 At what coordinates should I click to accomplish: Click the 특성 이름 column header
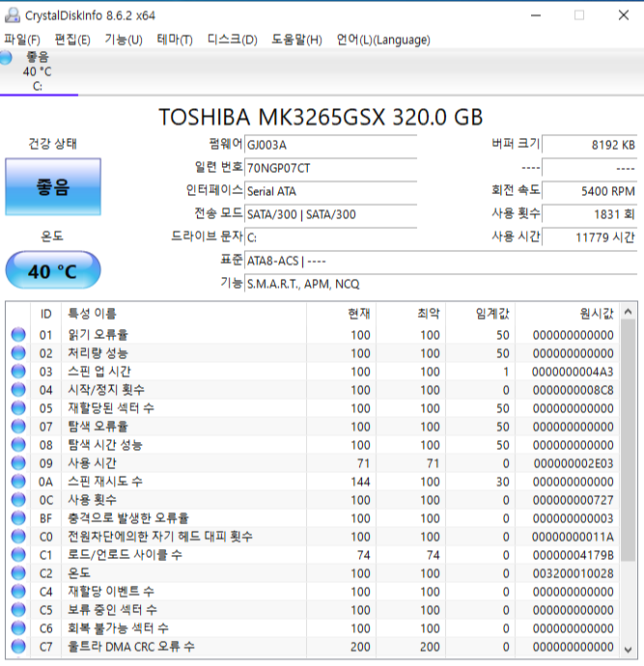click(183, 314)
